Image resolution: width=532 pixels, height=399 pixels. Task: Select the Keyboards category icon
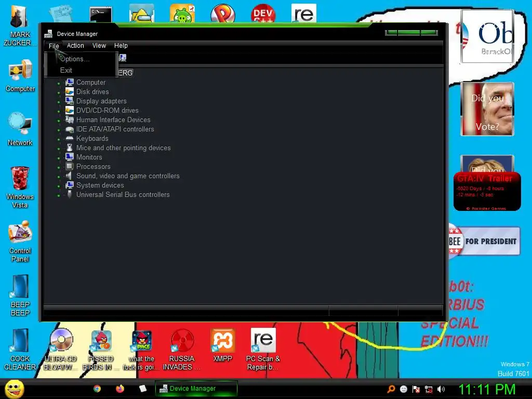click(x=70, y=138)
